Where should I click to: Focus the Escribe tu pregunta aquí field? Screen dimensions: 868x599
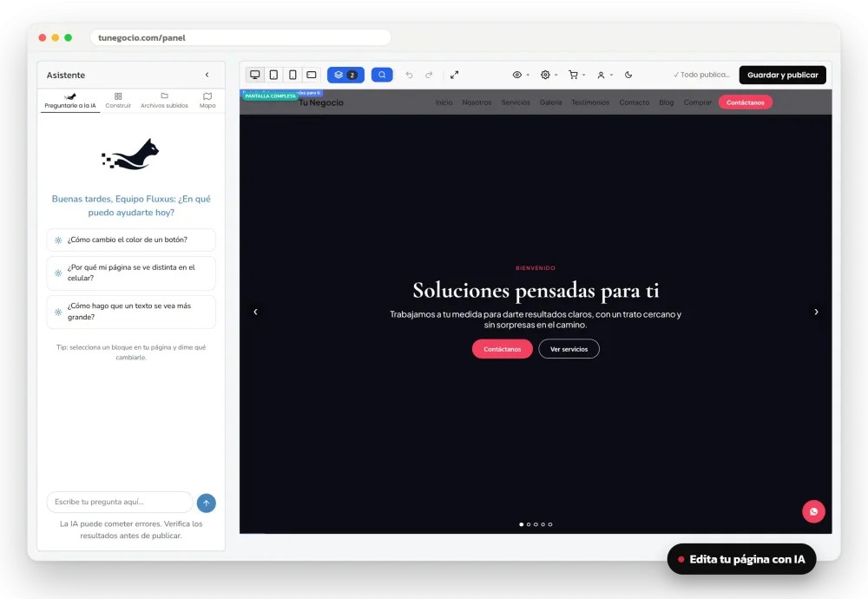click(x=120, y=502)
